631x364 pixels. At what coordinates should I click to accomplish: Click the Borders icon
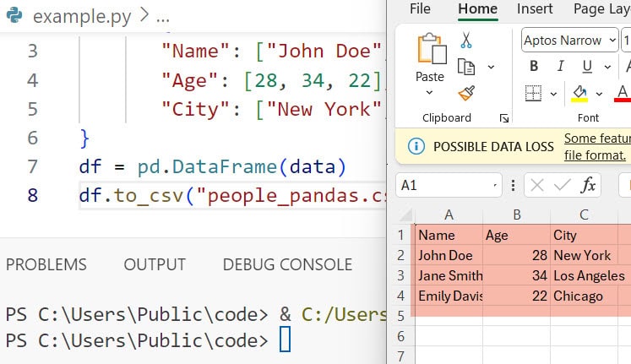(x=533, y=93)
